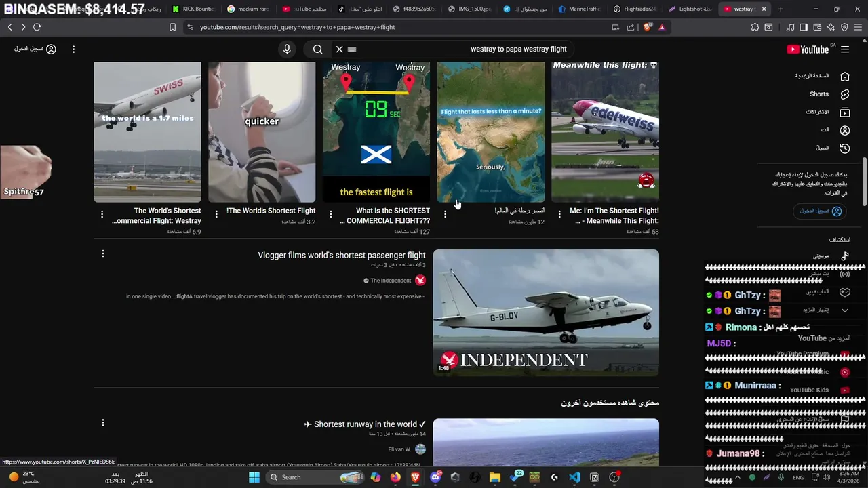Play the Independent G-BLDV plane video thumbnail
The width and height of the screenshot is (868, 488).
tap(546, 312)
